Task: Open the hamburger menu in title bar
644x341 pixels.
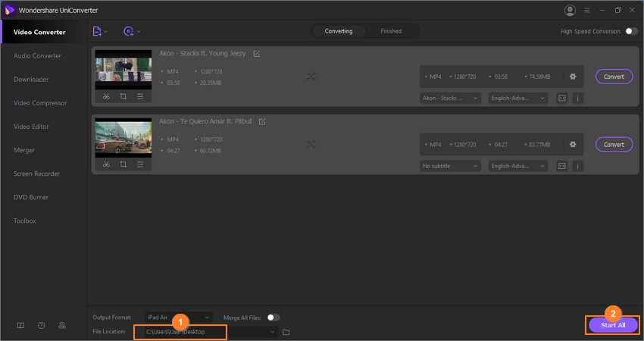Action: [x=587, y=11]
